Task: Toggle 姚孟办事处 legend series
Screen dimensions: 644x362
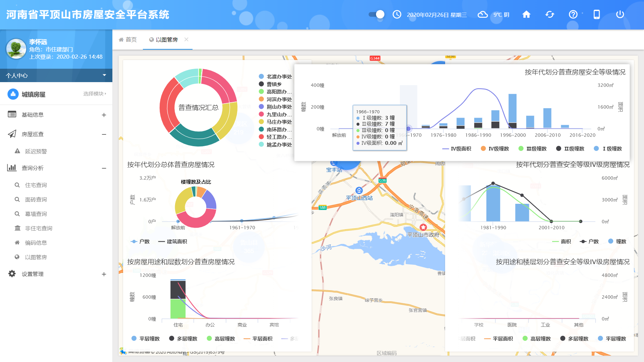Action: 275,144
